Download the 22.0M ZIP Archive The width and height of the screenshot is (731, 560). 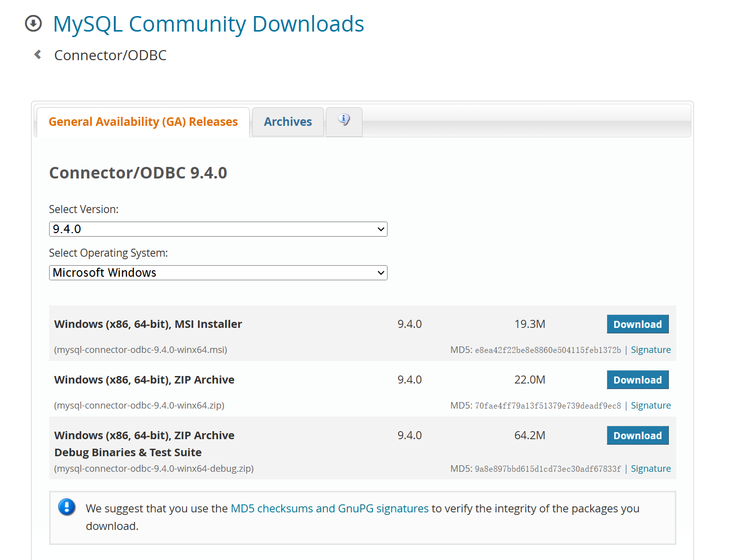[638, 380]
